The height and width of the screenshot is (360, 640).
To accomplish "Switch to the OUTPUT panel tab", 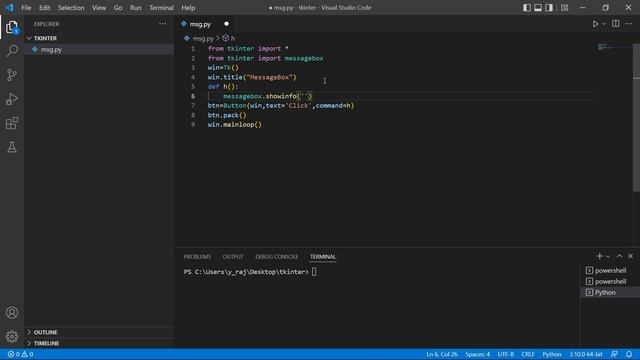I will pos(233,257).
